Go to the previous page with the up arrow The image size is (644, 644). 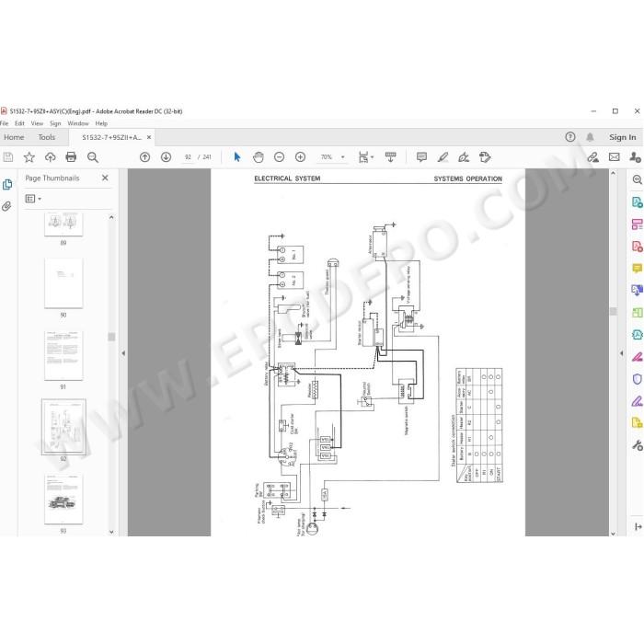point(145,157)
